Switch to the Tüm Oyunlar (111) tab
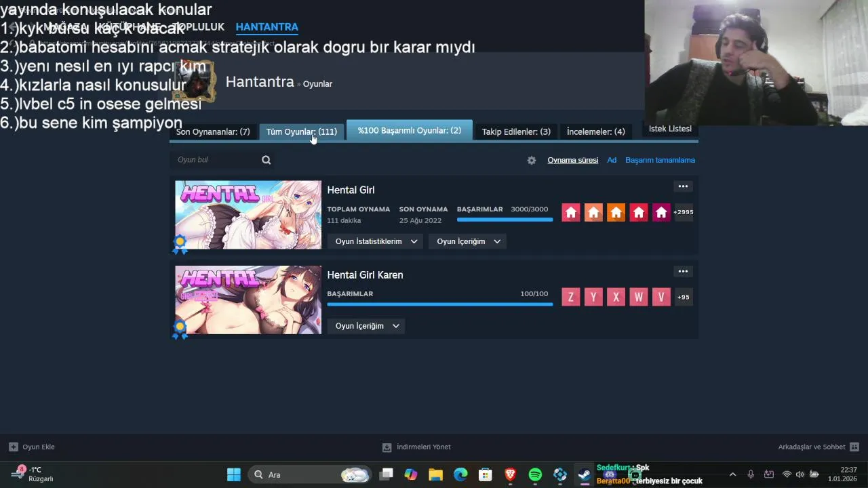 click(x=301, y=131)
